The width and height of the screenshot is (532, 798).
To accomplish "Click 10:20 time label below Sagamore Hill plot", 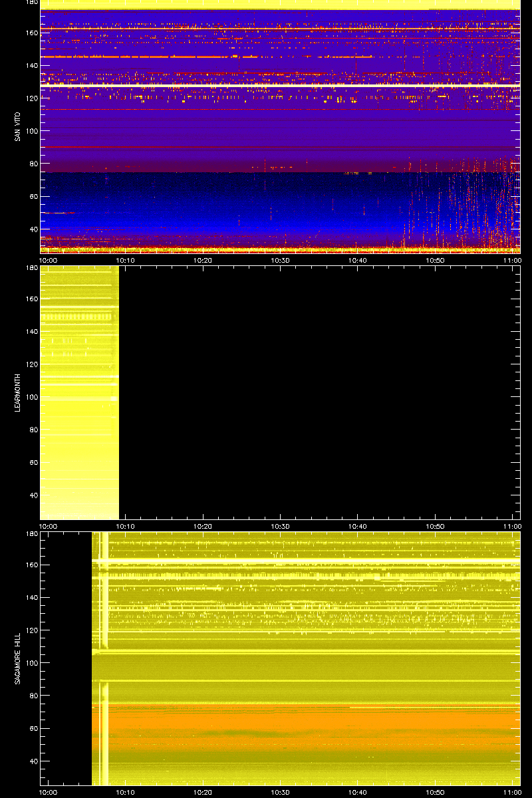I will (x=203, y=793).
